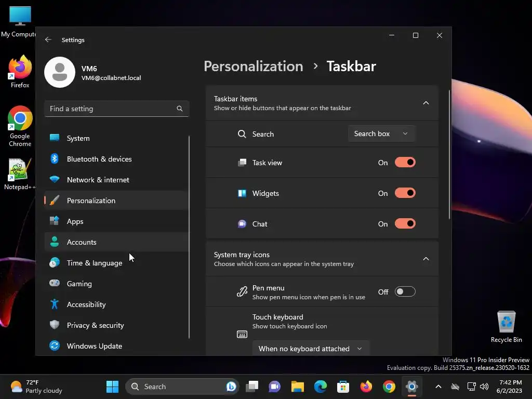
Task: Turn off the Task view toggle
Action: [x=405, y=163]
